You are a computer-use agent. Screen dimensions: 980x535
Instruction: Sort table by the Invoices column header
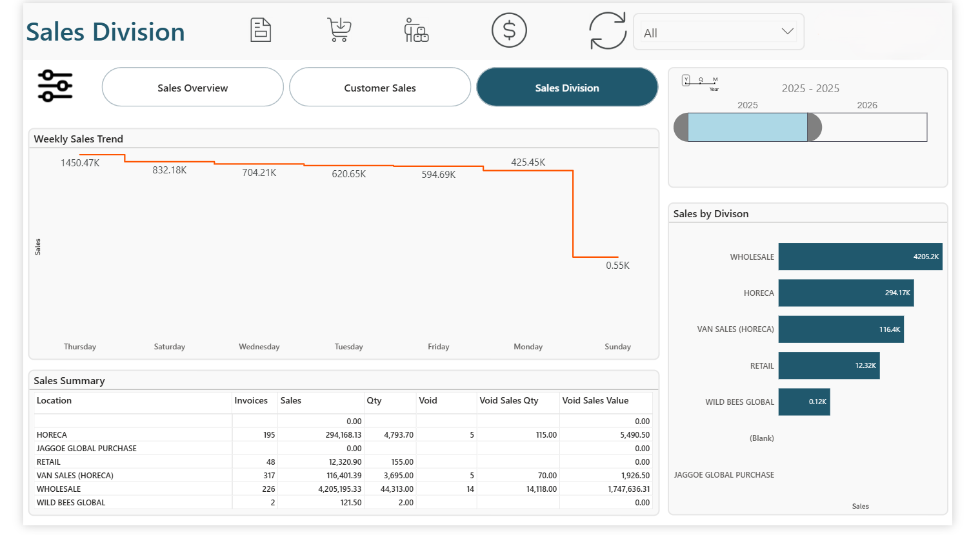[x=251, y=401]
